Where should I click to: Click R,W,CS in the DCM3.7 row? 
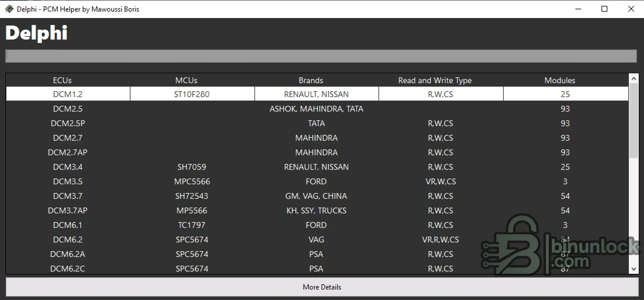(440, 196)
